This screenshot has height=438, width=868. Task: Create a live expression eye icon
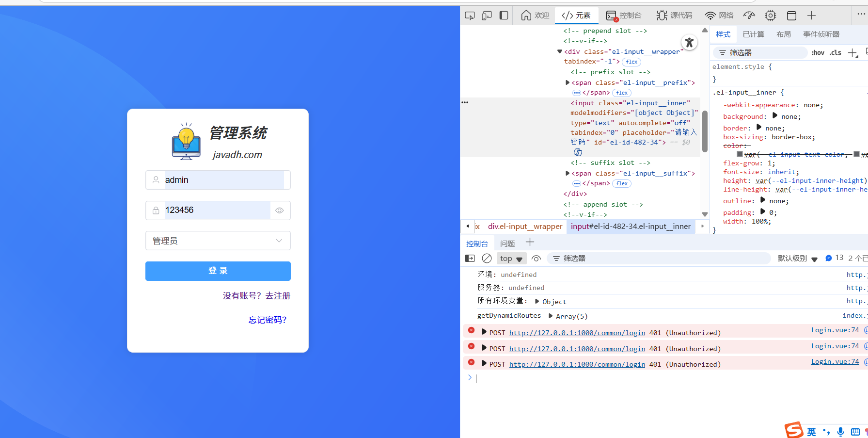coord(536,259)
